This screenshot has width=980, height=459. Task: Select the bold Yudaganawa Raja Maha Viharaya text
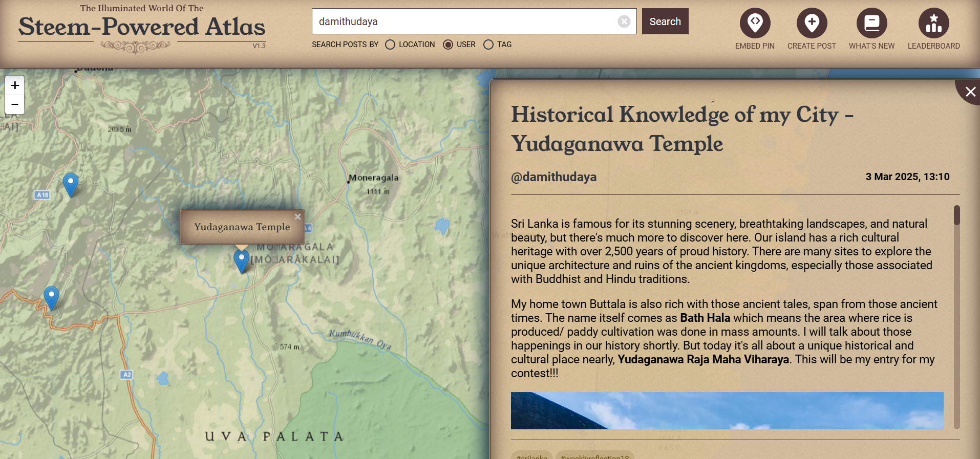coord(703,359)
